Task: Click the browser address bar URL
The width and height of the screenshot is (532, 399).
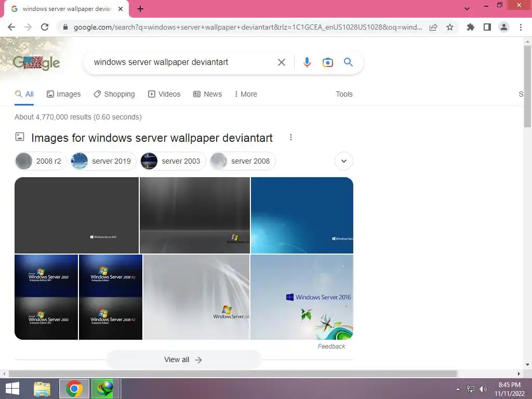Action: coord(248,27)
